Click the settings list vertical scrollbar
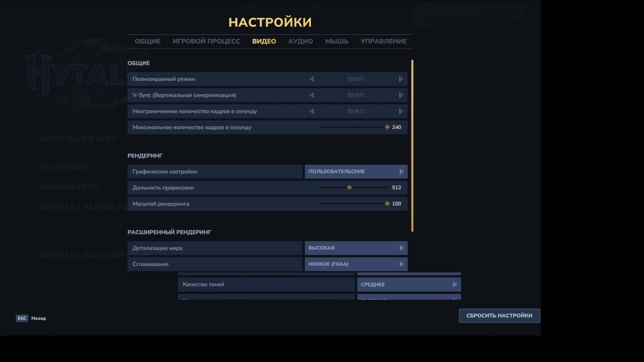The height and width of the screenshot is (362, 644). tap(412, 146)
